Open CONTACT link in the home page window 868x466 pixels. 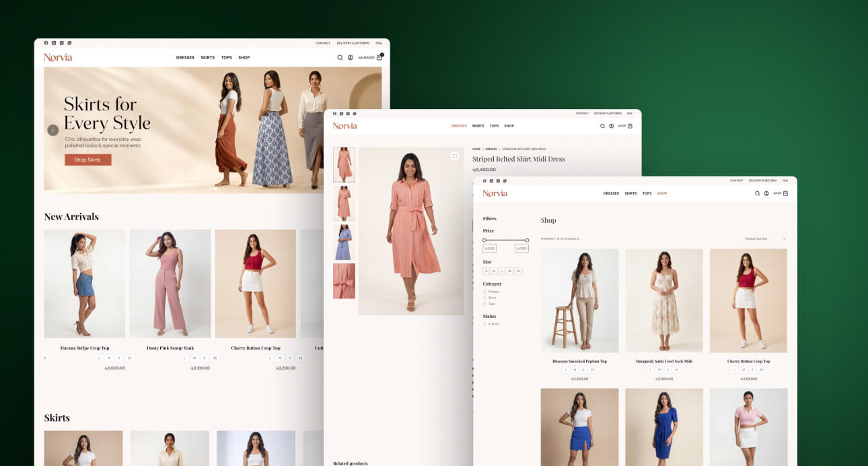[323, 43]
